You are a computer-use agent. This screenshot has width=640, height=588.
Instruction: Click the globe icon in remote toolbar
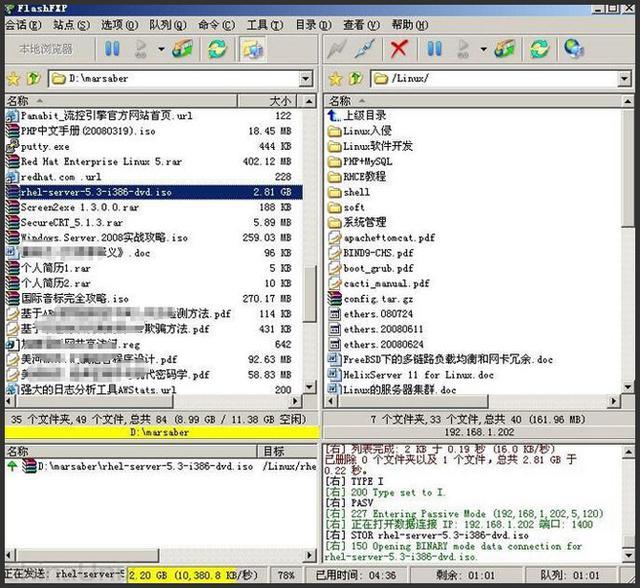[x=573, y=48]
